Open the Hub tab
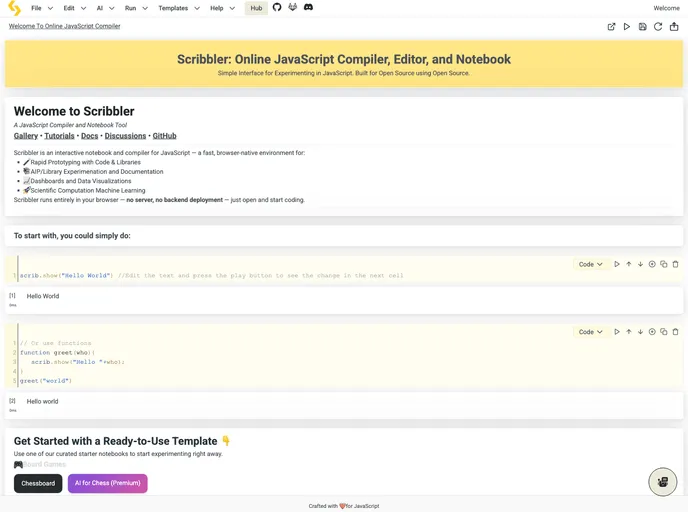 tap(256, 8)
